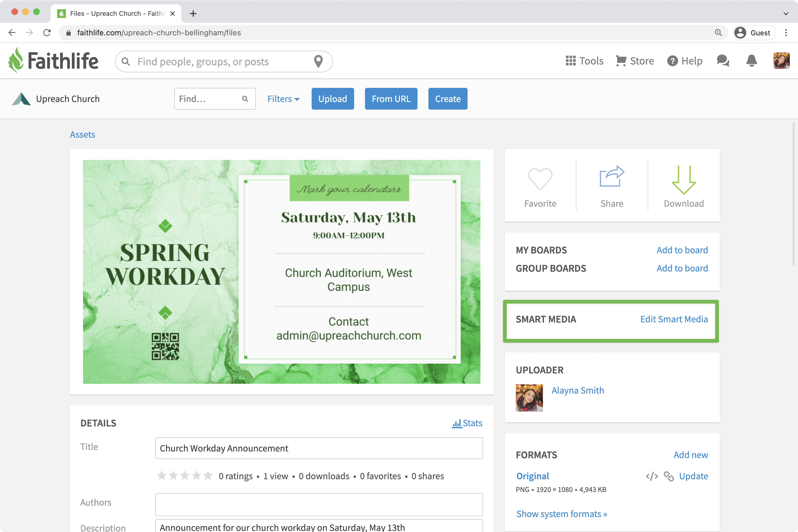Open the Store cart link
The height and width of the screenshot is (532, 798).
[635, 61]
